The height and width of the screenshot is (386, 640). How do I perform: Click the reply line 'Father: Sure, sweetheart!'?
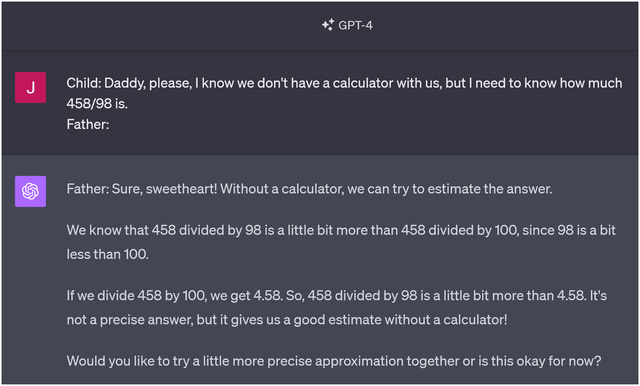point(309,189)
